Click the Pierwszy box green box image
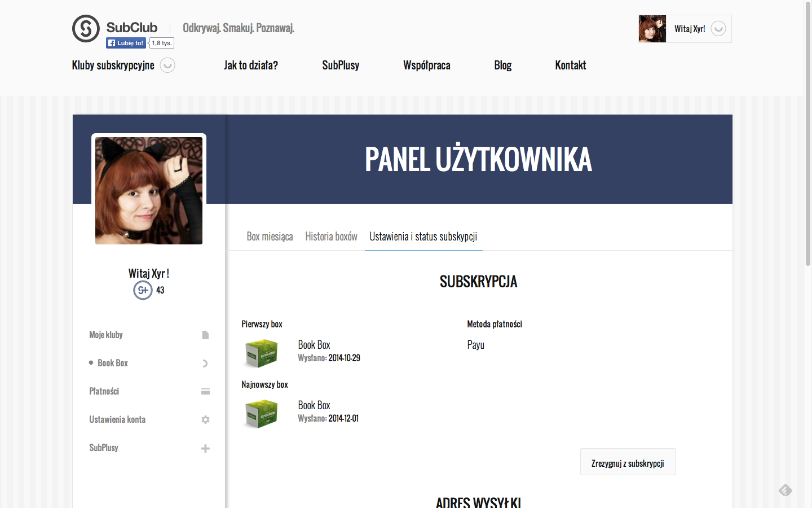 [x=261, y=353]
